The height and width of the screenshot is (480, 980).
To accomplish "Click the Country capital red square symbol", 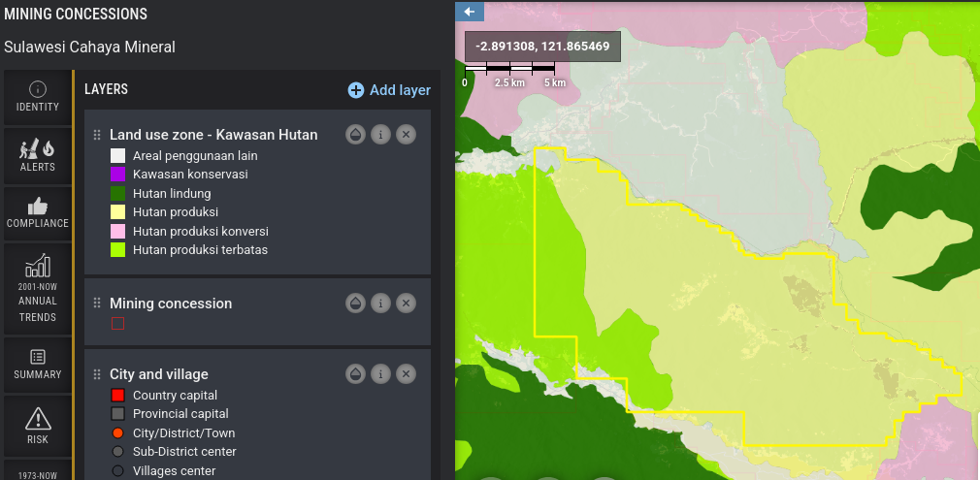I will point(117,395).
